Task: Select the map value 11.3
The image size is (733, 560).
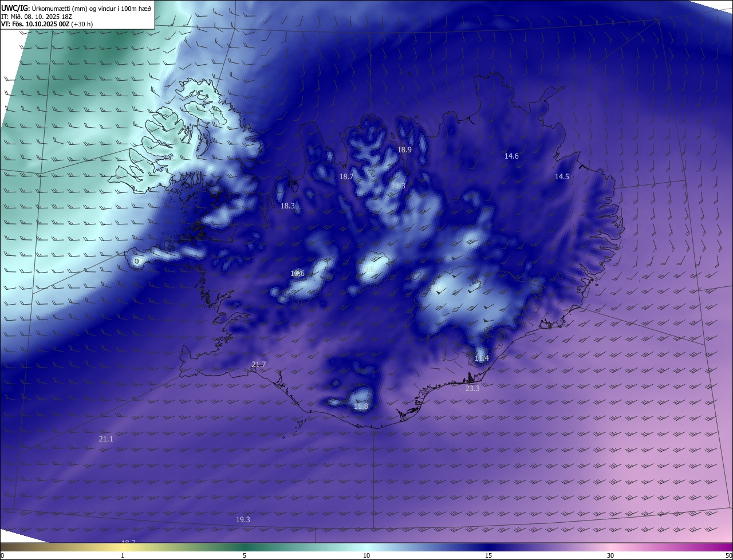Action: click(398, 186)
